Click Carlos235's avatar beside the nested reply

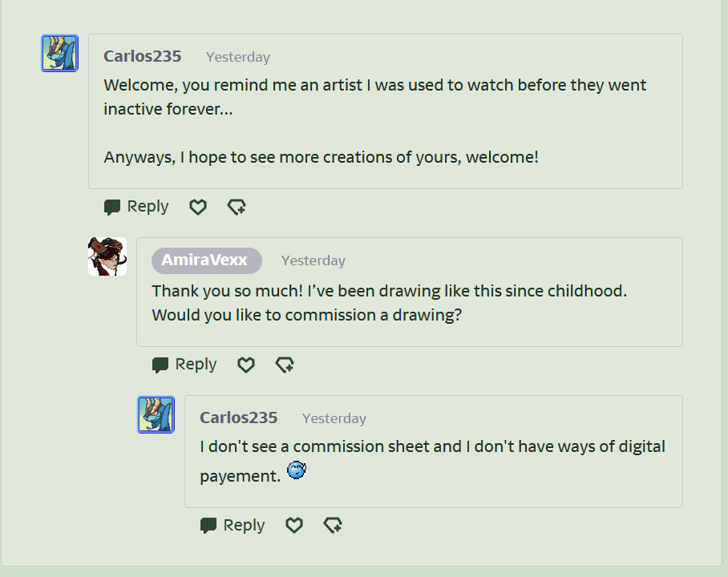tap(156, 415)
